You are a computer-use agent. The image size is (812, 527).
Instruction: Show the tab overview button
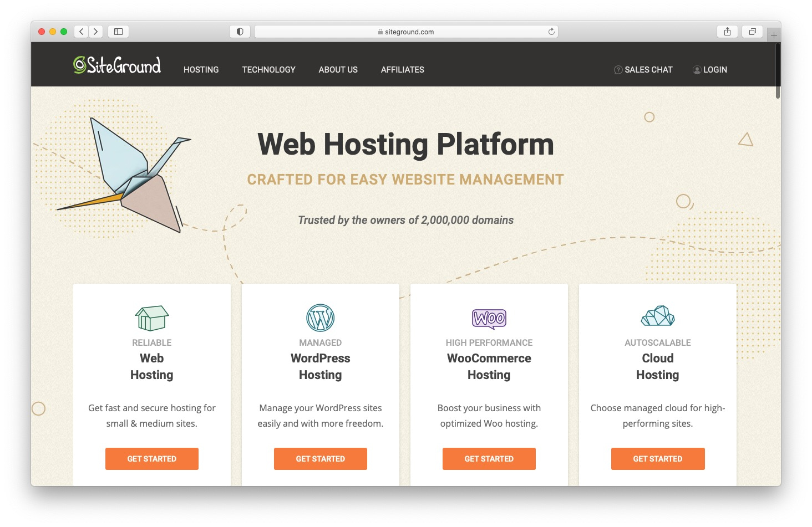pos(753,32)
